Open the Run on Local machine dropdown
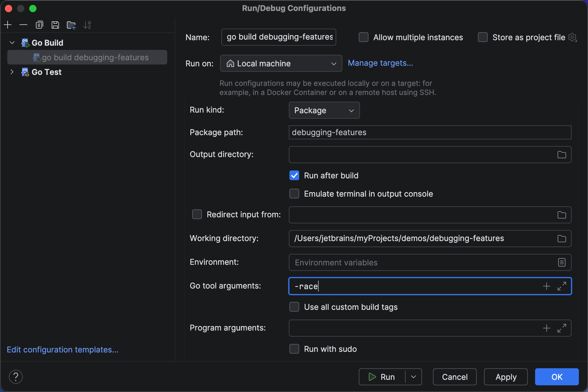Viewport: 588px width, 392px height. pos(281,64)
